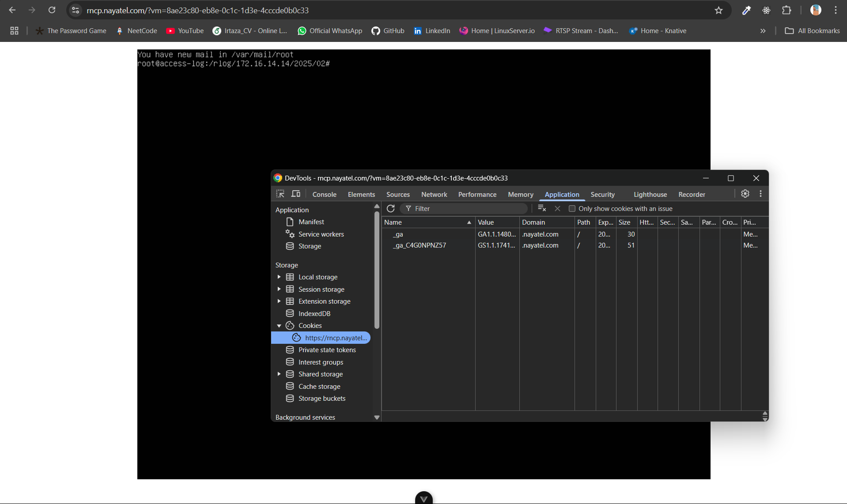Image resolution: width=847 pixels, height=504 pixels.
Task: Select the _ga cookie row
Action: coord(574,234)
